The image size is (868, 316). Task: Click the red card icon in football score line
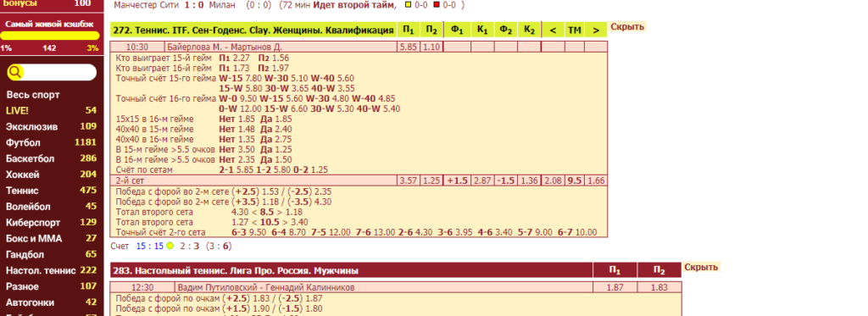coord(437,6)
